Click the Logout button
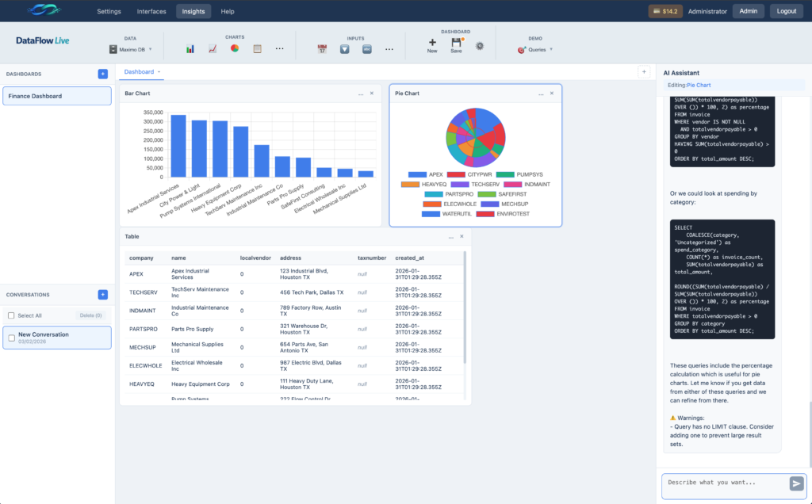 787,11
